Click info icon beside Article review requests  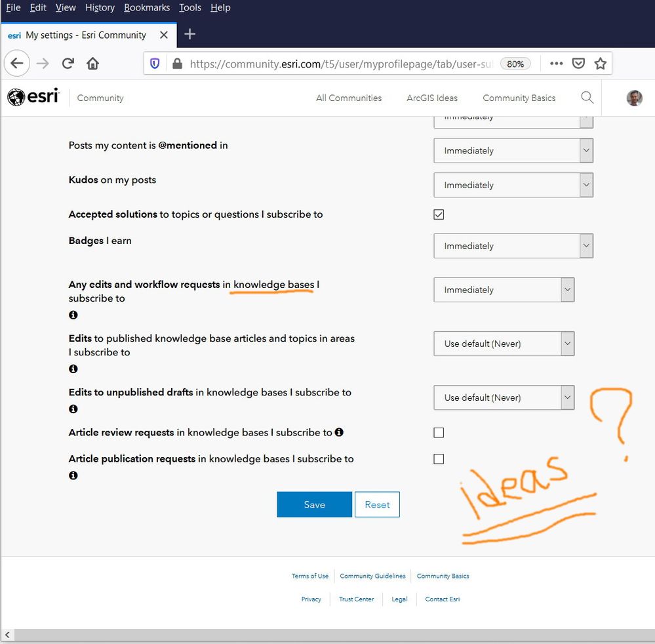point(339,432)
